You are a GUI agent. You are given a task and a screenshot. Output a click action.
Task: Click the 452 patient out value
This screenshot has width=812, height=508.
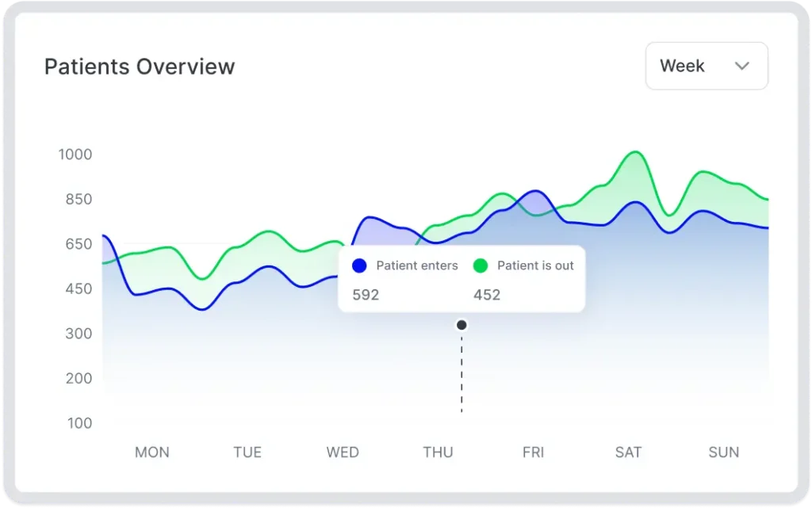coord(487,296)
